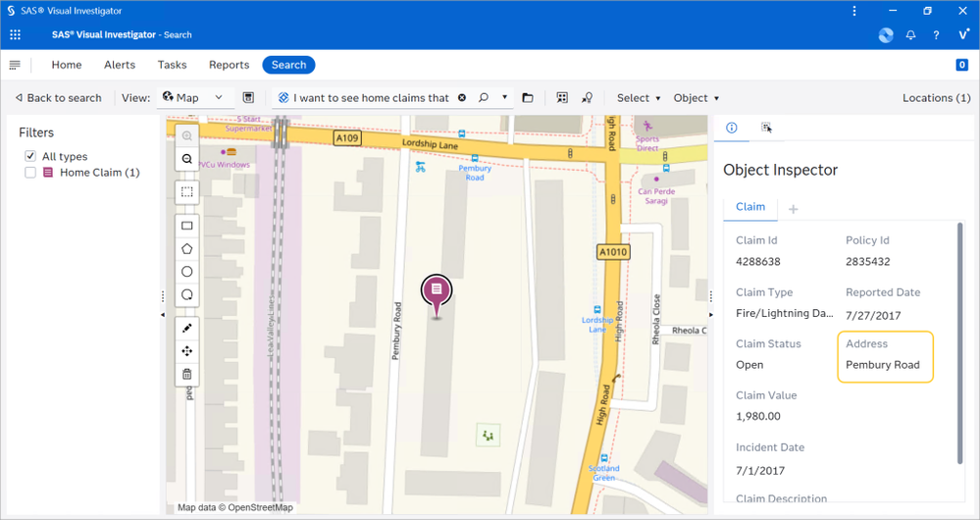The image size is (980, 520).
Task: Click Back to search
Action: tap(58, 97)
